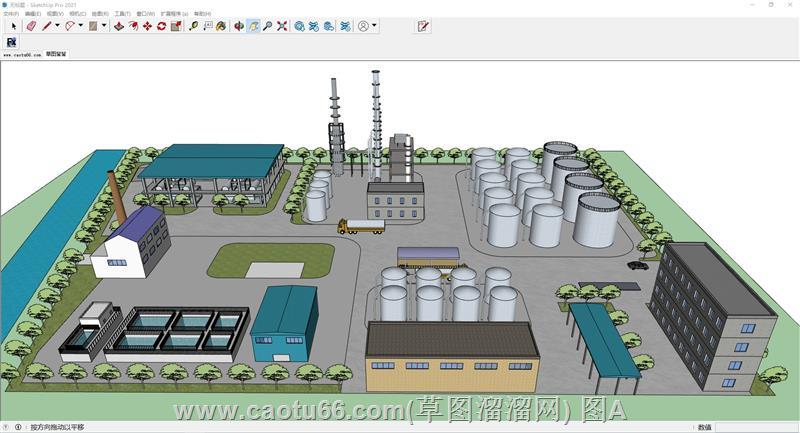The image size is (800, 433).
Task: Click the Zoom Extents tool
Action: click(x=282, y=26)
